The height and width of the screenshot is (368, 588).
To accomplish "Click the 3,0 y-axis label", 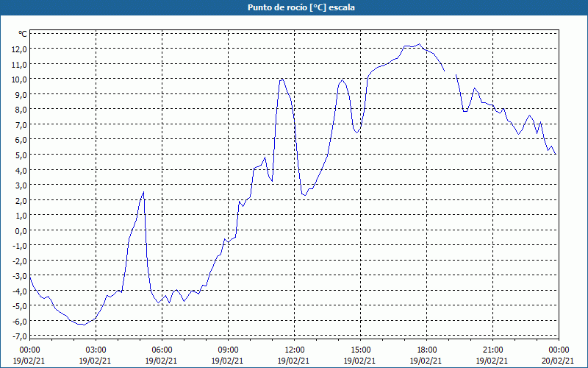I will point(21,185).
